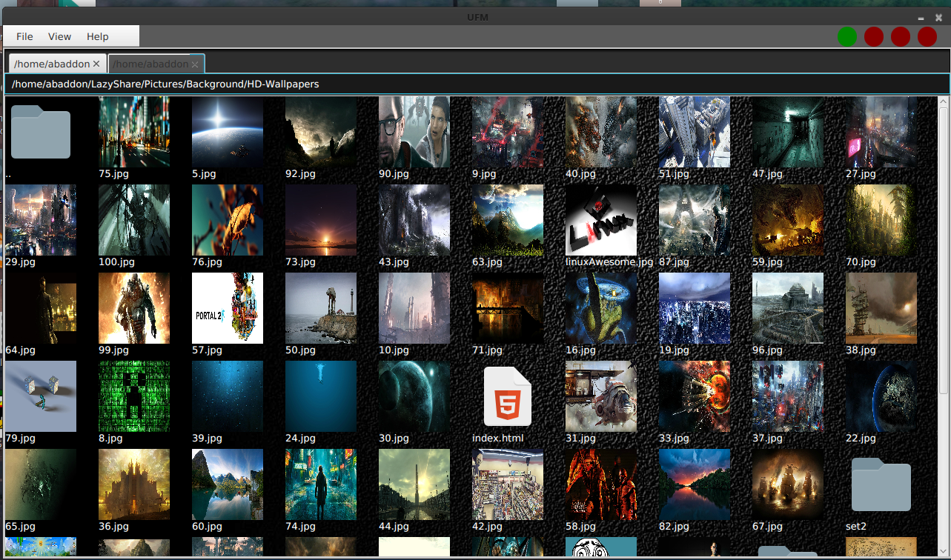The height and width of the screenshot is (560, 951).
Task: Close the second /home/abaddon tab
Action: [195, 64]
